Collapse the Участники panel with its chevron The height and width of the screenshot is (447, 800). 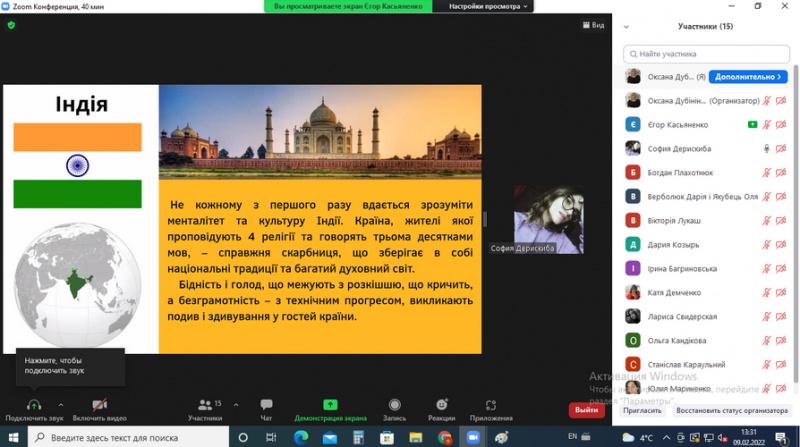pos(626,27)
